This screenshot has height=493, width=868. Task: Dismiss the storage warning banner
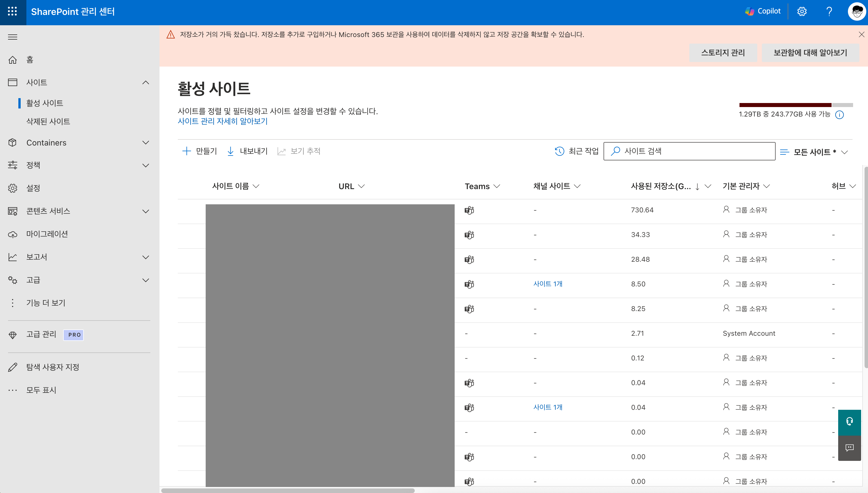(861, 34)
